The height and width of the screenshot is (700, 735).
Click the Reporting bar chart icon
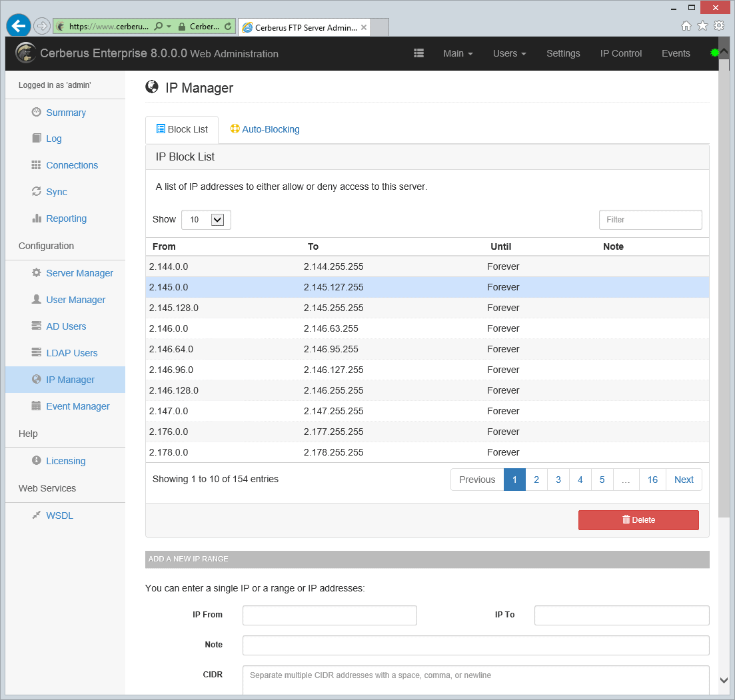pyautogui.click(x=36, y=218)
